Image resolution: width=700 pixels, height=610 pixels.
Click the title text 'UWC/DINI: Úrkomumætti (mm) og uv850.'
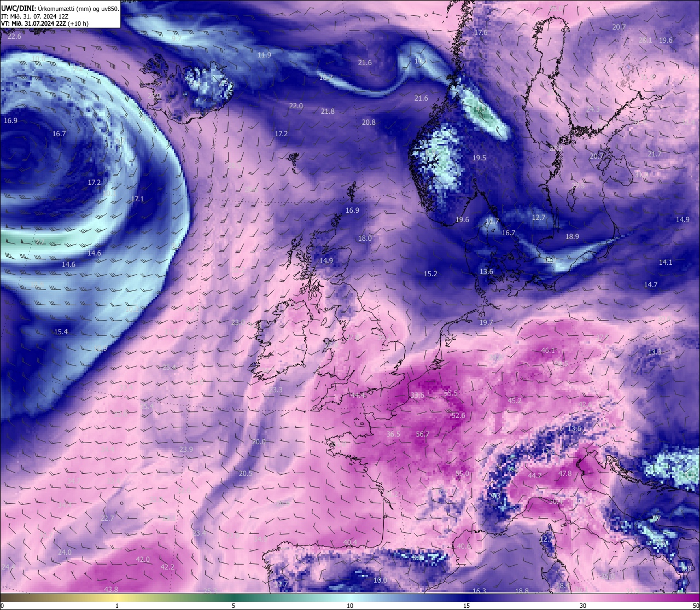coord(60,8)
